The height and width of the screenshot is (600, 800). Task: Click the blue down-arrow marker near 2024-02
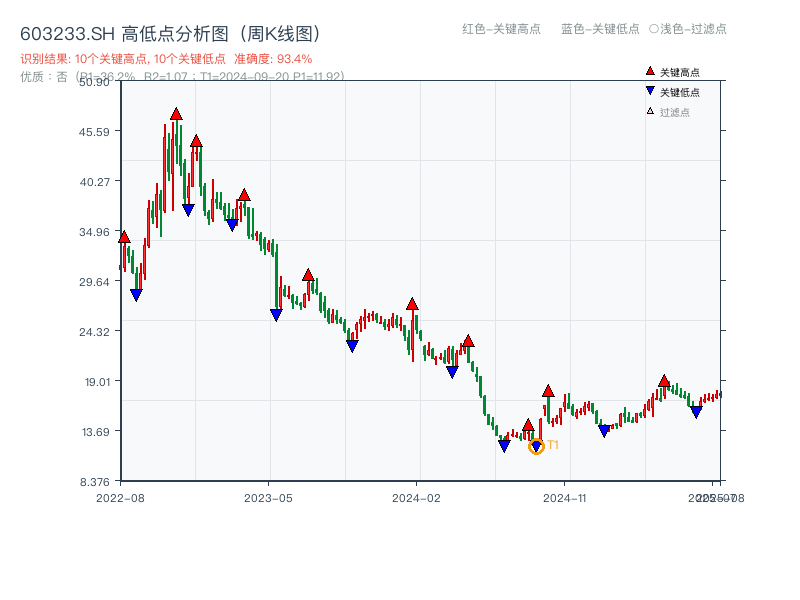(x=452, y=372)
